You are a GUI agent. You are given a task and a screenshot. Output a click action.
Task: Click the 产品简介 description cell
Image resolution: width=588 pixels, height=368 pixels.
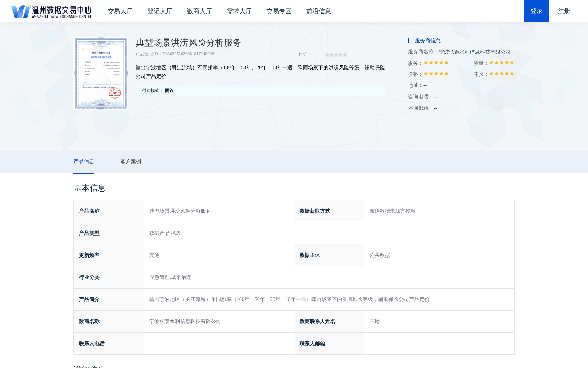tap(329, 300)
